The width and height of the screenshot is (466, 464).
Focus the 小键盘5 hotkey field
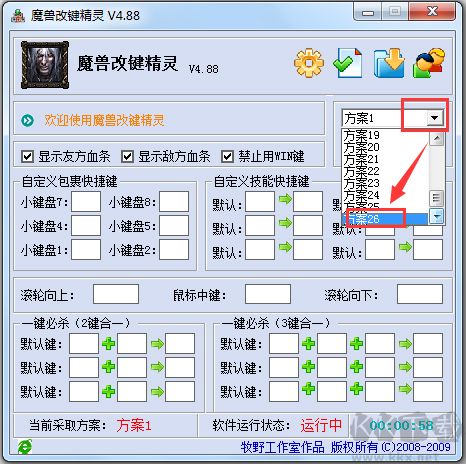[174, 226]
